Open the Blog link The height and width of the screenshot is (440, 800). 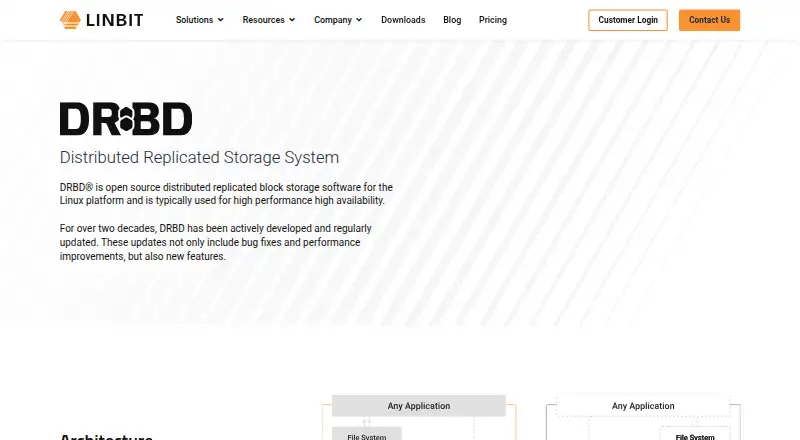pyautogui.click(x=452, y=20)
